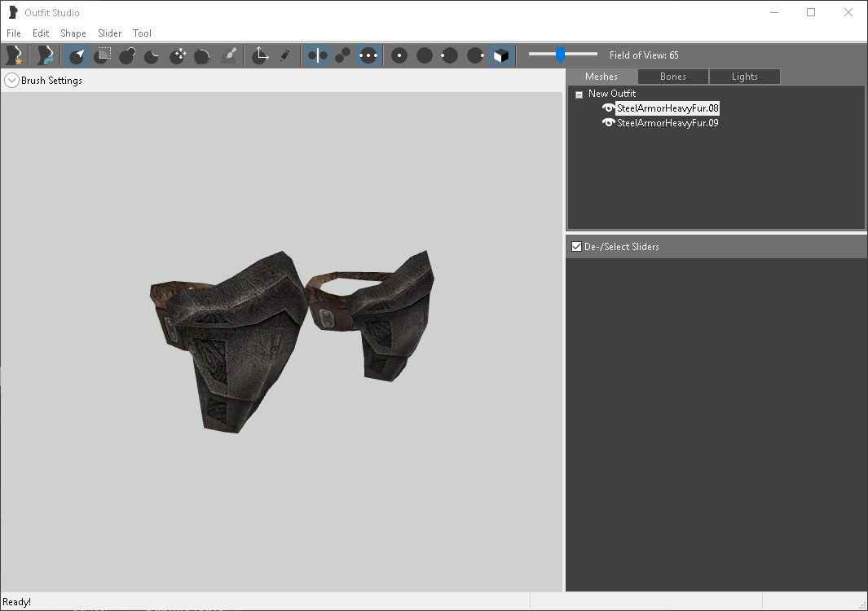868x611 pixels.
Task: Select the spiky Smooth brush tool
Action: click(202, 55)
